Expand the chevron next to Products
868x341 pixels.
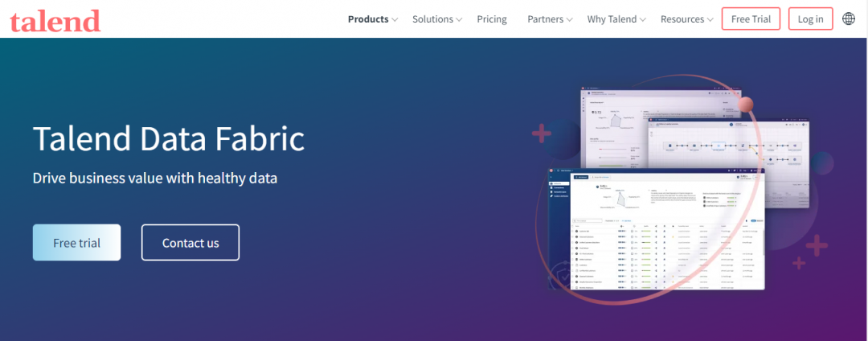[x=395, y=20]
